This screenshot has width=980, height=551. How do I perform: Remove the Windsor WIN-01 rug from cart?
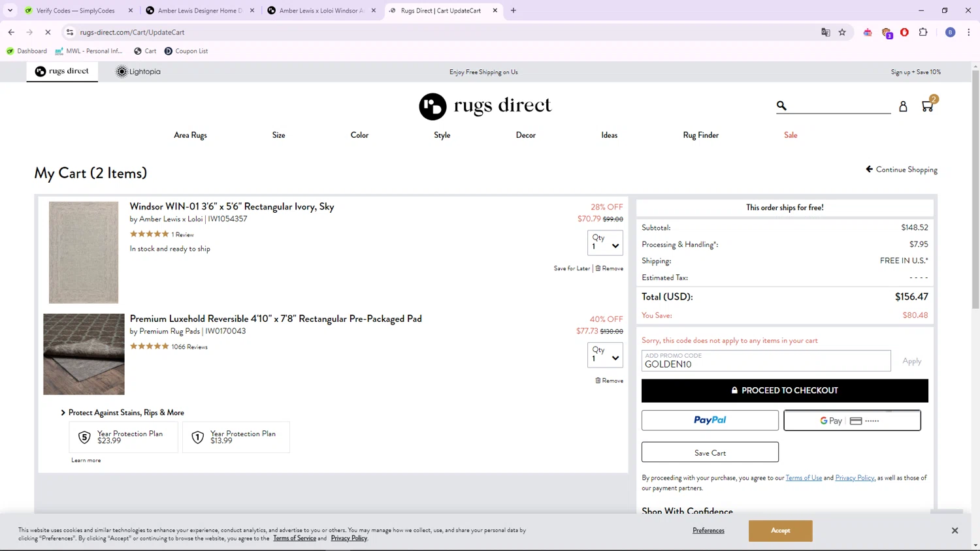609,268
